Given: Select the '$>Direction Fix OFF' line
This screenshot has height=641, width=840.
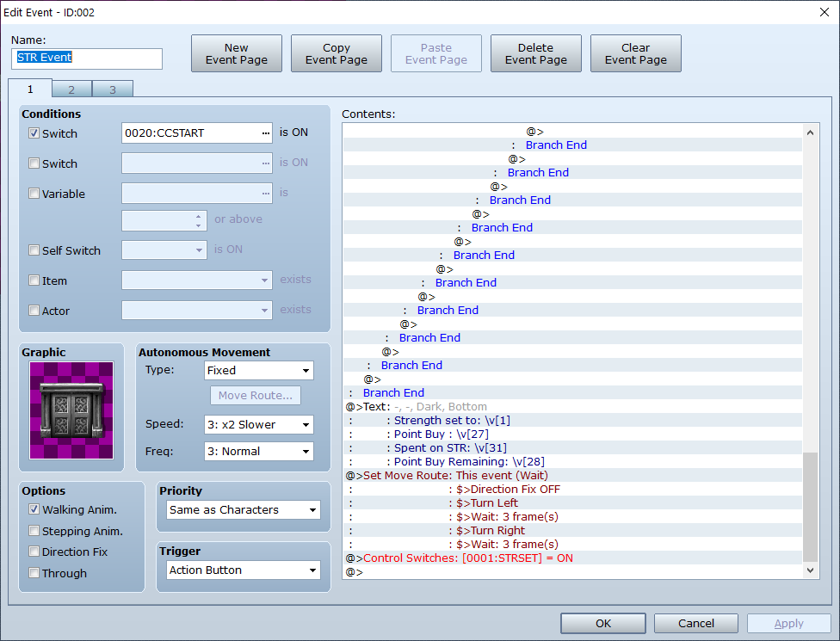Looking at the screenshot, I should 572,490.
